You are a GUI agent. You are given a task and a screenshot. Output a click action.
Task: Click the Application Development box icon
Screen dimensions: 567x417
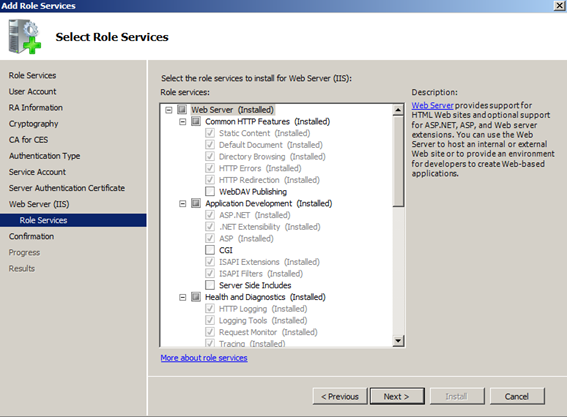coord(196,203)
